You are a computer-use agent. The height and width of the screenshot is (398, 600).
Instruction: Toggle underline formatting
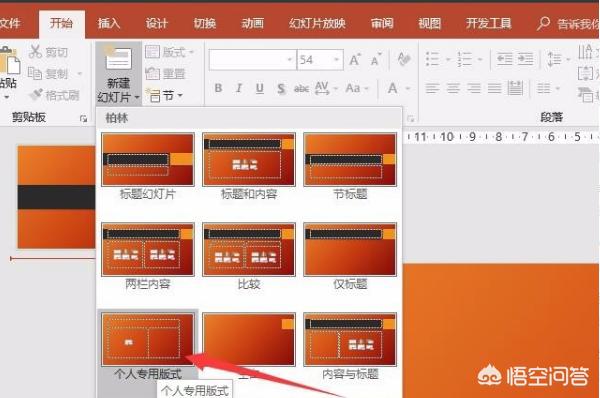(259, 88)
